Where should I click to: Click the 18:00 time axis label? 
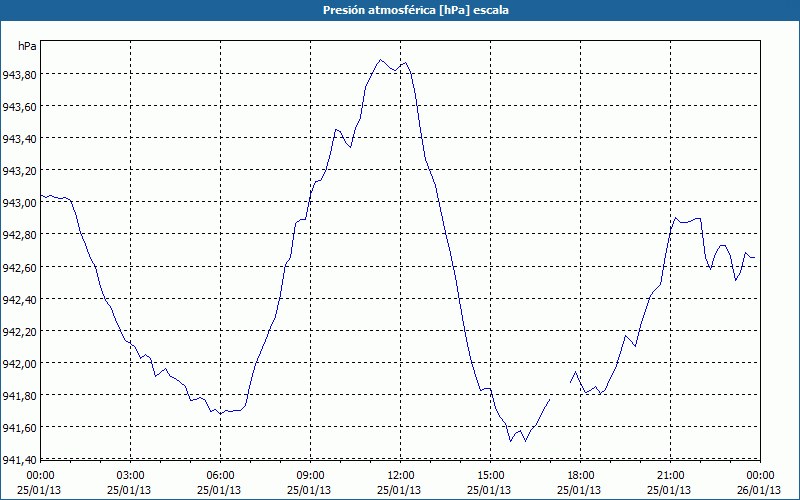(x=580, y=476)
